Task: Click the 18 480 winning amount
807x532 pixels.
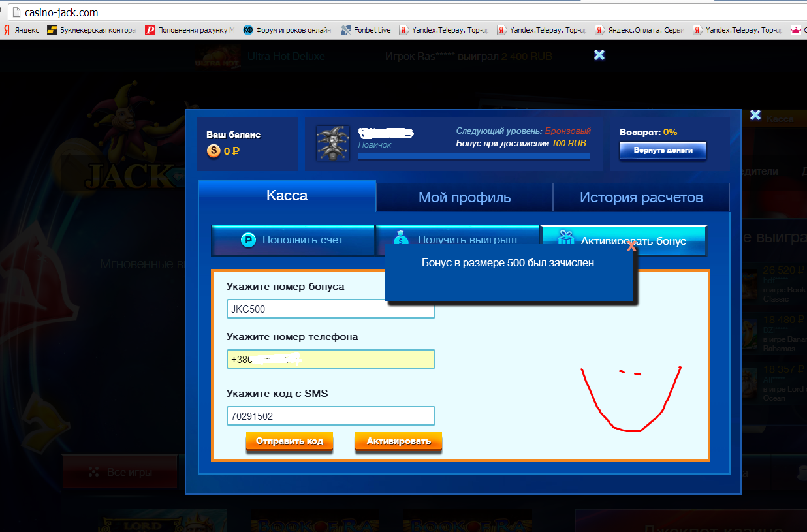Action: click(x=783, y=319)
